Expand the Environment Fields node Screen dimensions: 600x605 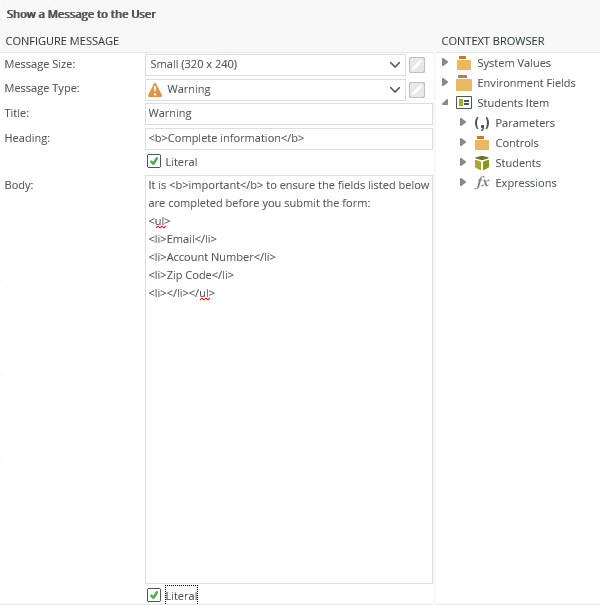point(445,83)
